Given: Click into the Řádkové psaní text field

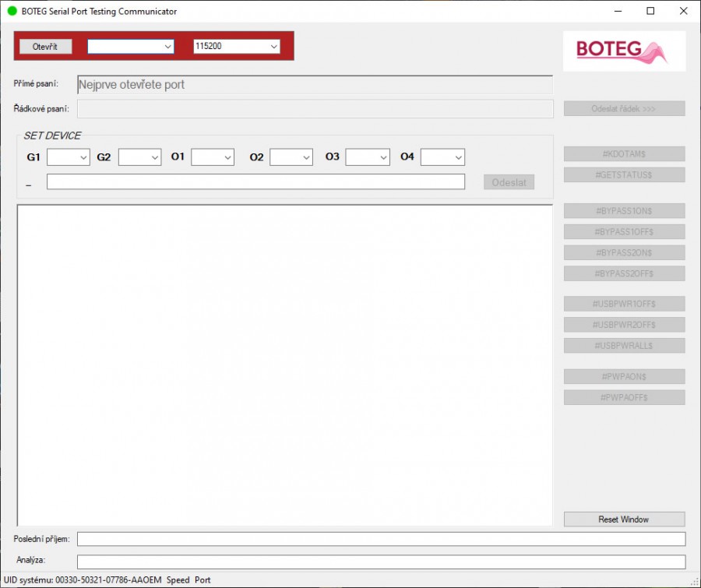Looking at the screenshot, I should (315, 109).
